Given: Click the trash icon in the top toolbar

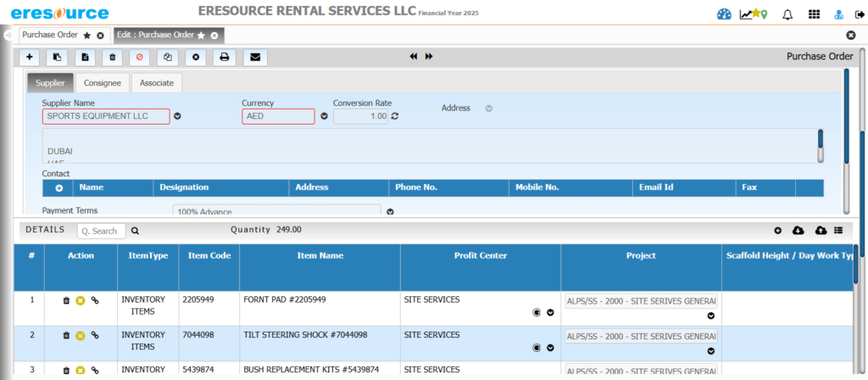Looking at the screenshot, I should [x=112, y=57].
